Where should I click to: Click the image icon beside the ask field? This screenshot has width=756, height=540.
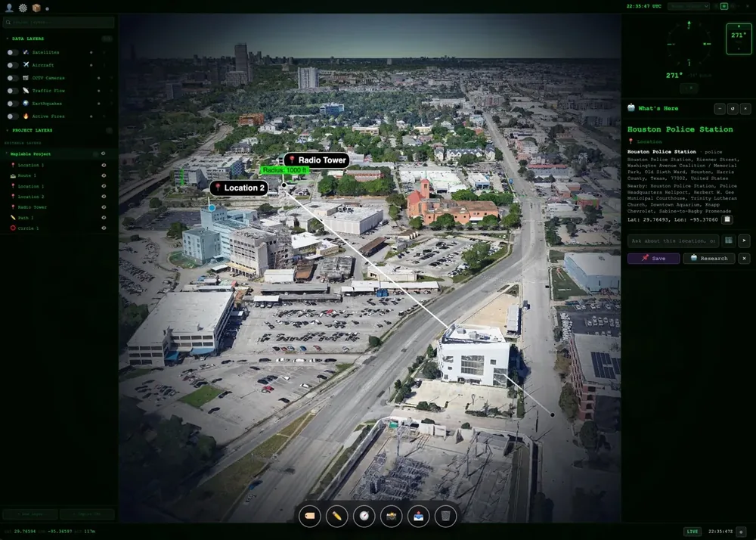[729, 240]
